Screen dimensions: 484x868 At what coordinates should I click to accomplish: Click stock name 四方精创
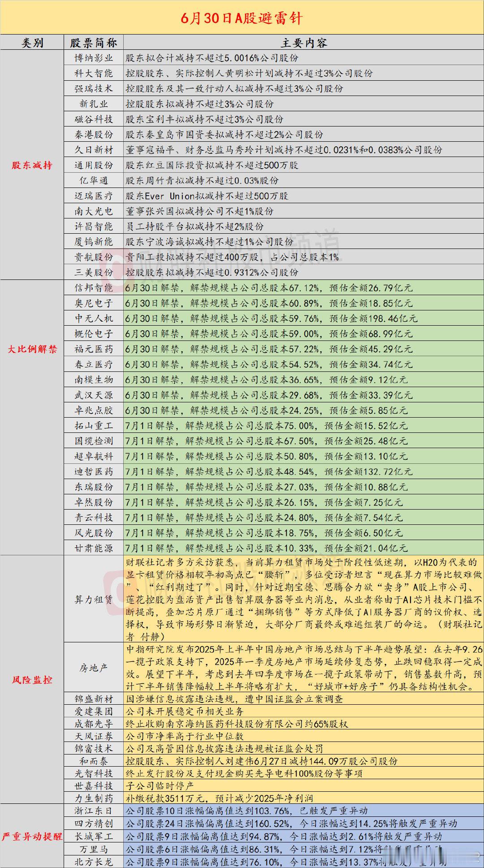(x=94, y=824)
